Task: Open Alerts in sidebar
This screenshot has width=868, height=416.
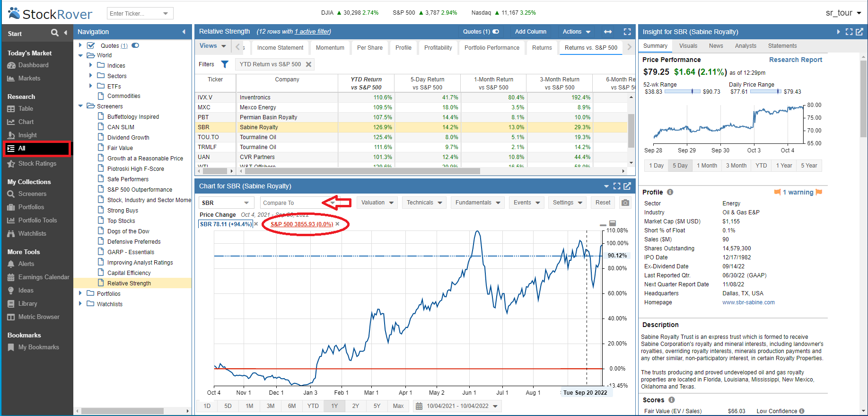Action: click(26, 264)
